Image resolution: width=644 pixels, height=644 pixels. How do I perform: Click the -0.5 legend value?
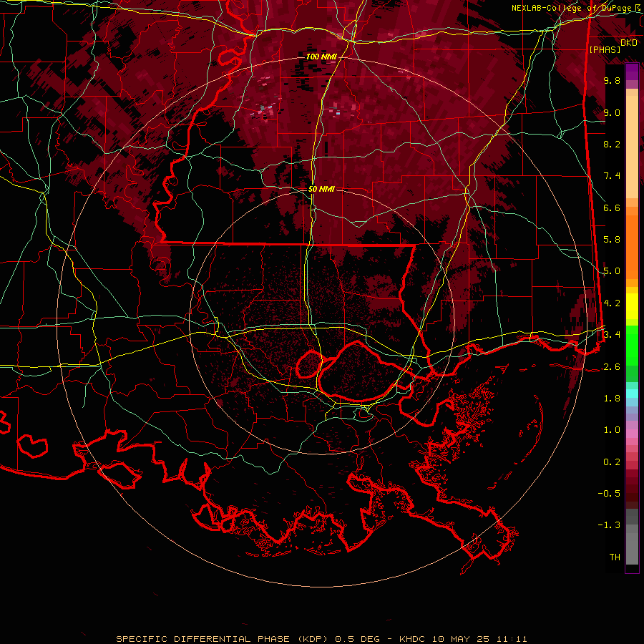(609, 494)
